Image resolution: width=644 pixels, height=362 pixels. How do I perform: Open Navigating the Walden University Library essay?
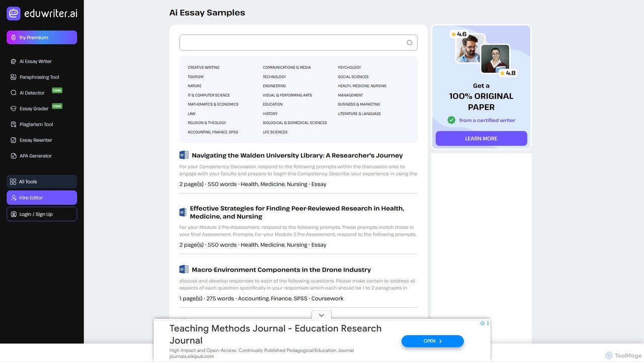point(297,155)
